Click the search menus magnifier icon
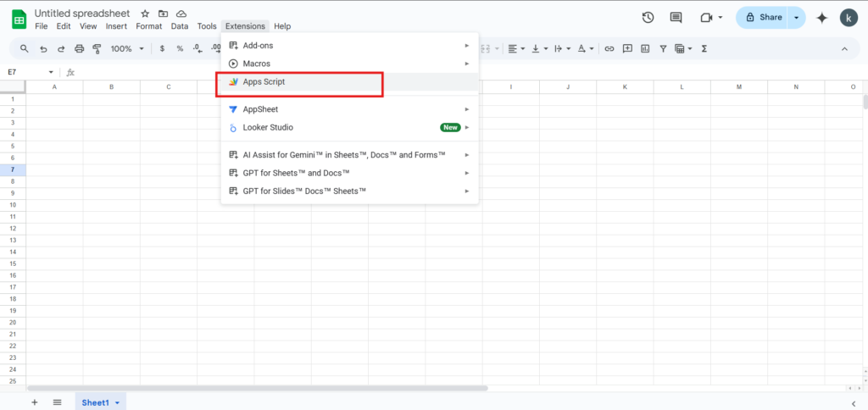The image size is (868, 410). tap(25, 48)
